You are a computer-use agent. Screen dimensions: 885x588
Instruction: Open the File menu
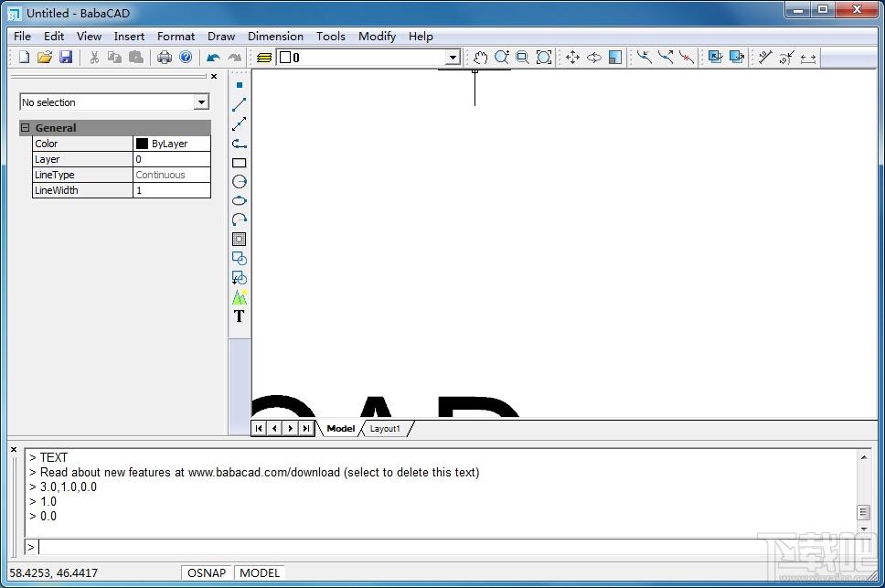pyautogui.click(x=23, y=36)
